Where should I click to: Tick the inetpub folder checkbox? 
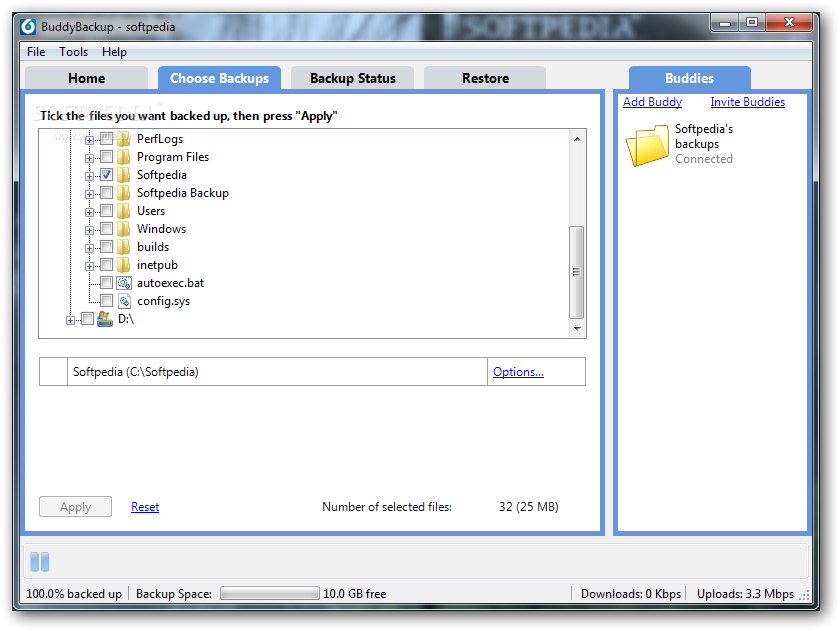coord(107,265)
